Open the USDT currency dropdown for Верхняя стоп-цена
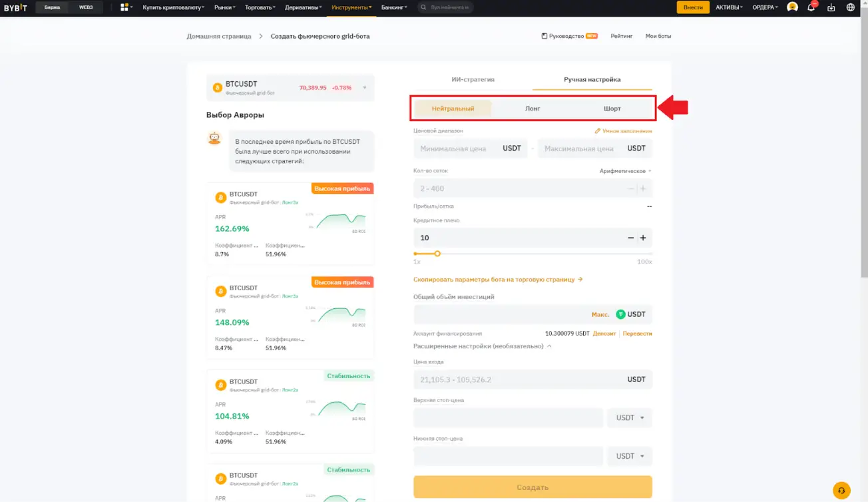This screenshot has height=502, width=868. tap(628, 417)
